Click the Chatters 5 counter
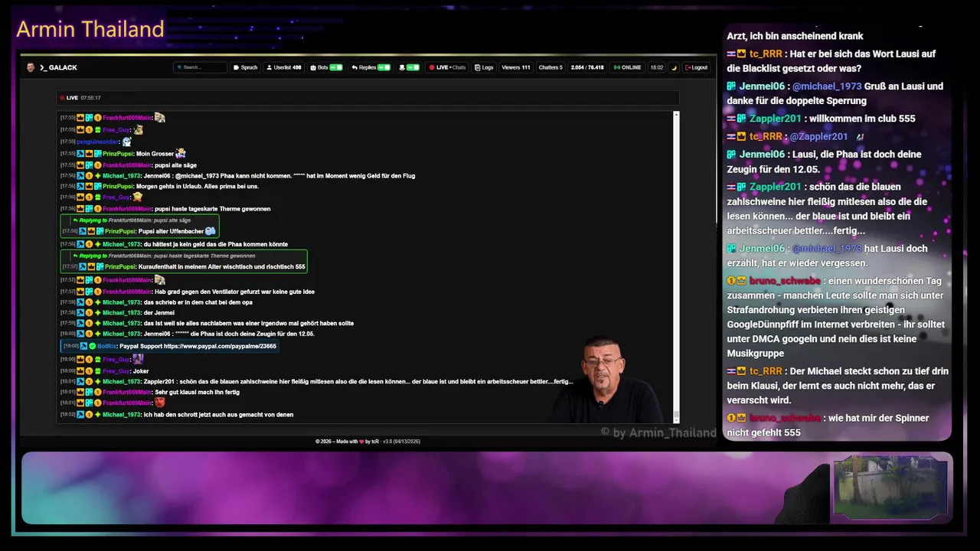Screen dimensions: 980x551 pyautogui.click(x=550, y=67)
